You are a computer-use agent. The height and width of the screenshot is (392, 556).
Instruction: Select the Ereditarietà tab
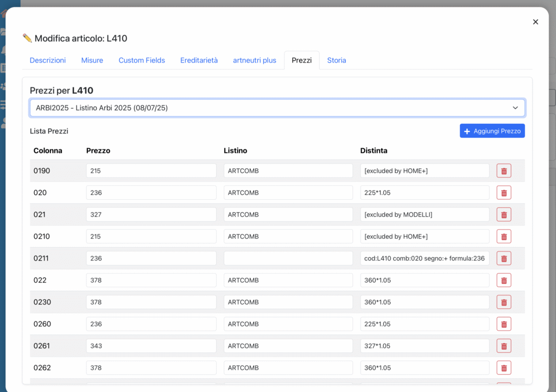click(199, 60)
